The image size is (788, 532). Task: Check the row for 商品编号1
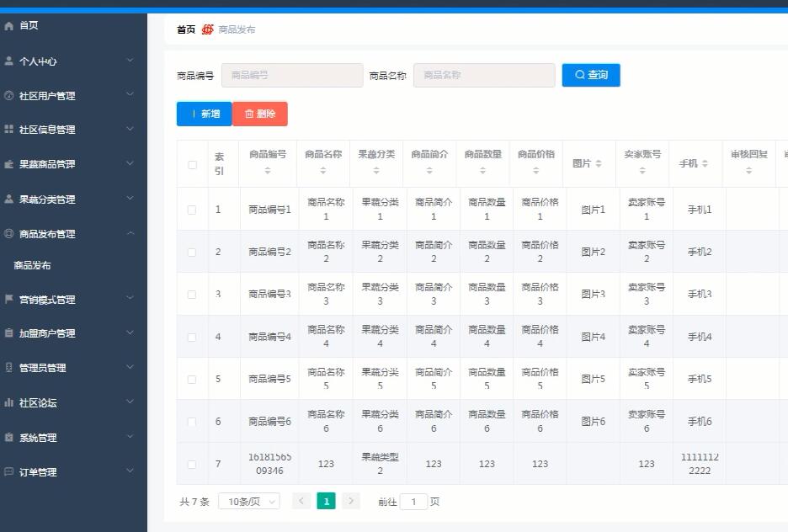(x=192, y=210)
